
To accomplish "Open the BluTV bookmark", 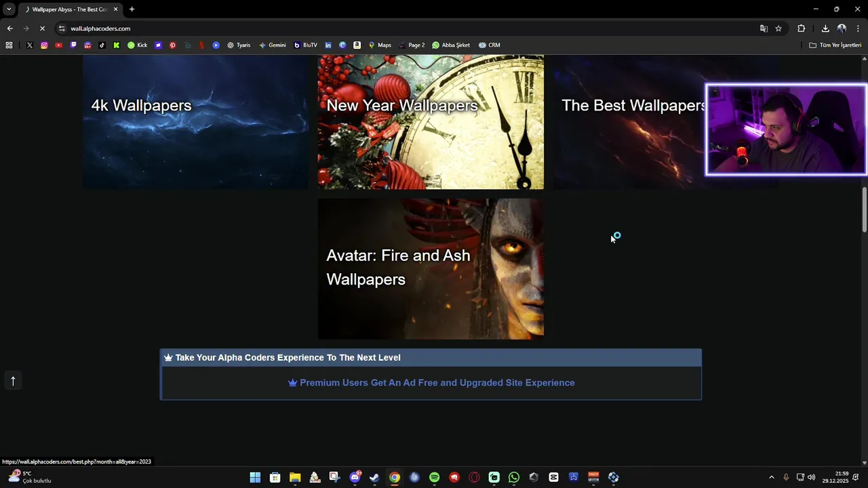I will [x=306, y=45].
